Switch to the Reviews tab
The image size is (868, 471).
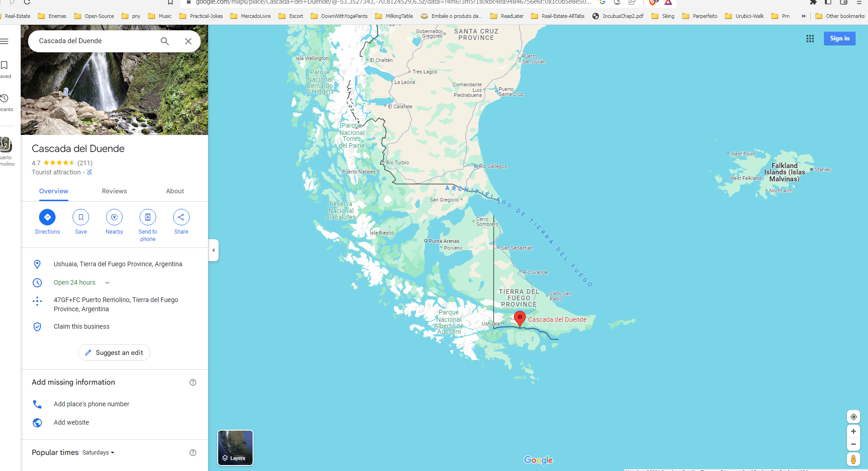point(114,191)
